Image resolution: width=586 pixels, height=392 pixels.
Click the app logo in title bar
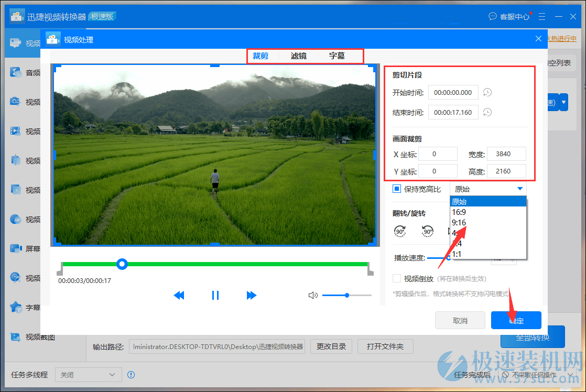[x=16, y=16]
